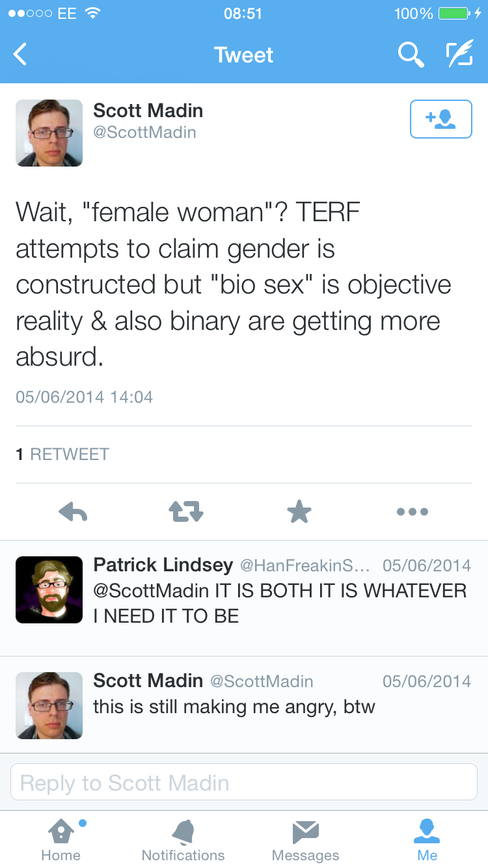Open search with magnifying glass icon
The image size is (488, 868).
coord(411,55)
